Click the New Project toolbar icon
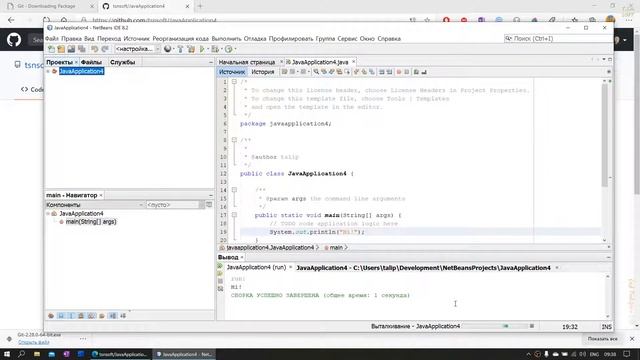This screenshot has width=640, height=360. pyautogui.click(x=61, y=49)
